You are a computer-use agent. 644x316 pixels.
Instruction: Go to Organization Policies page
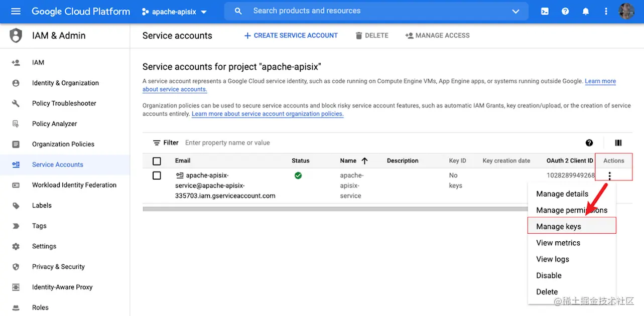[x=63, y=144]
